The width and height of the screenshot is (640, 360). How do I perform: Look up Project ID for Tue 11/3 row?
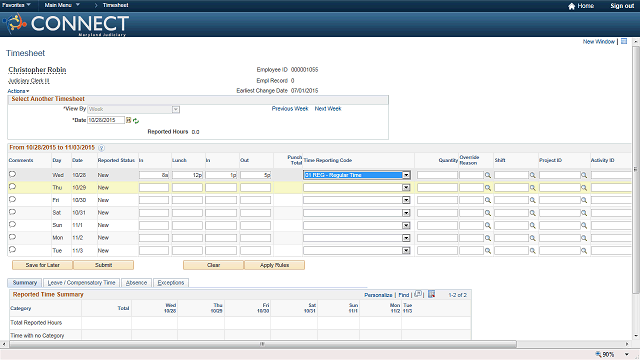pyautogui.click(x=584, y=251)
